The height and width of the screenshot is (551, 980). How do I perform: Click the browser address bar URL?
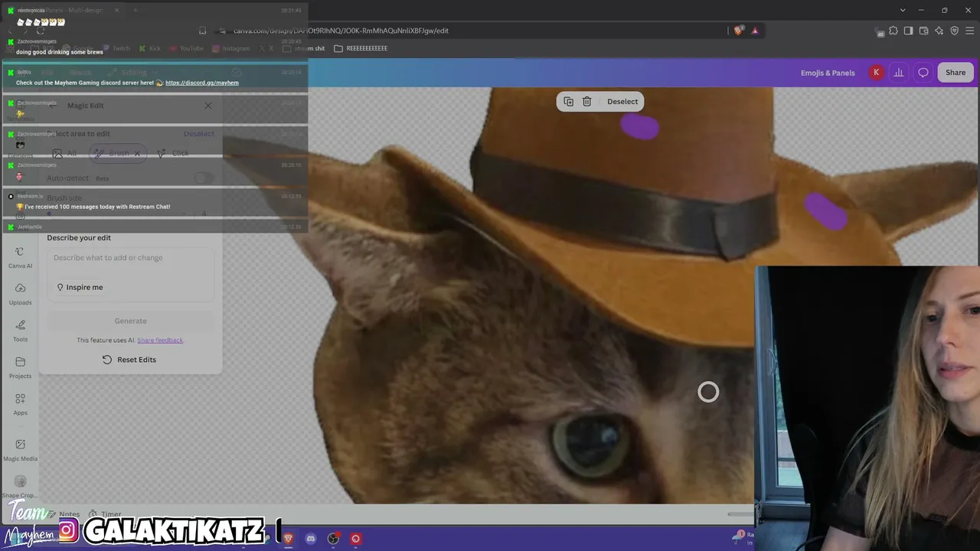point(341,31)
